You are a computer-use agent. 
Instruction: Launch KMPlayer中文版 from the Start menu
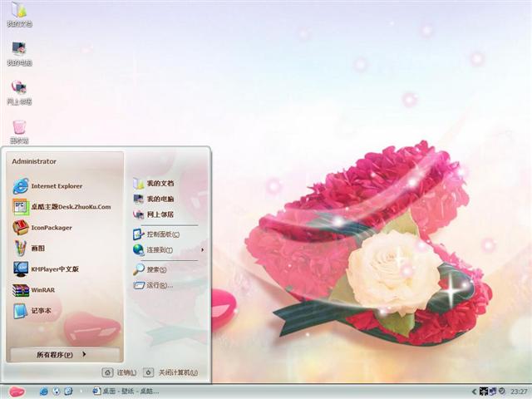click(46, 269)
